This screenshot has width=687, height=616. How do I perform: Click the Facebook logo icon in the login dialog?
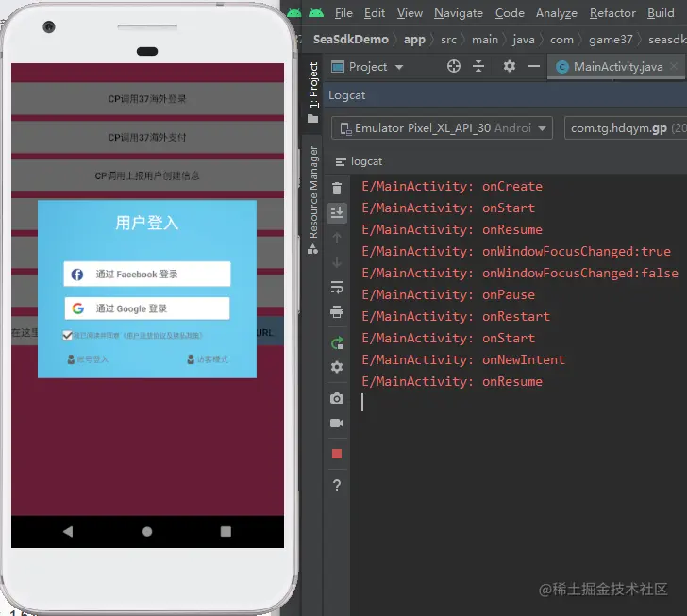(77, 275)
